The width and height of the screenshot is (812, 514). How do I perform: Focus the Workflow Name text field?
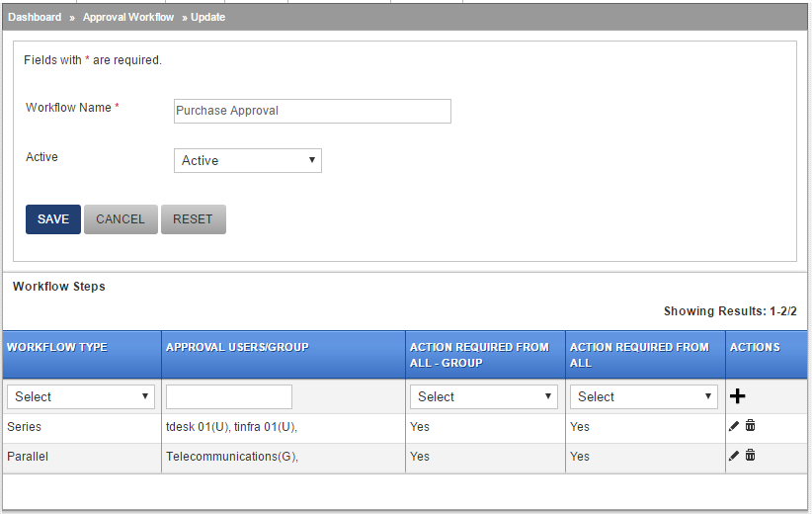[312, 111]
